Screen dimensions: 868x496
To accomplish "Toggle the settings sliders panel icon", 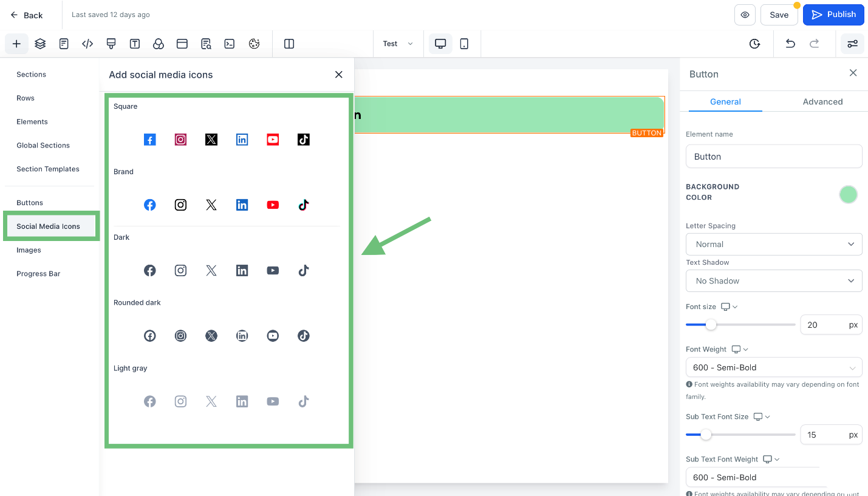I will point(853,44).
